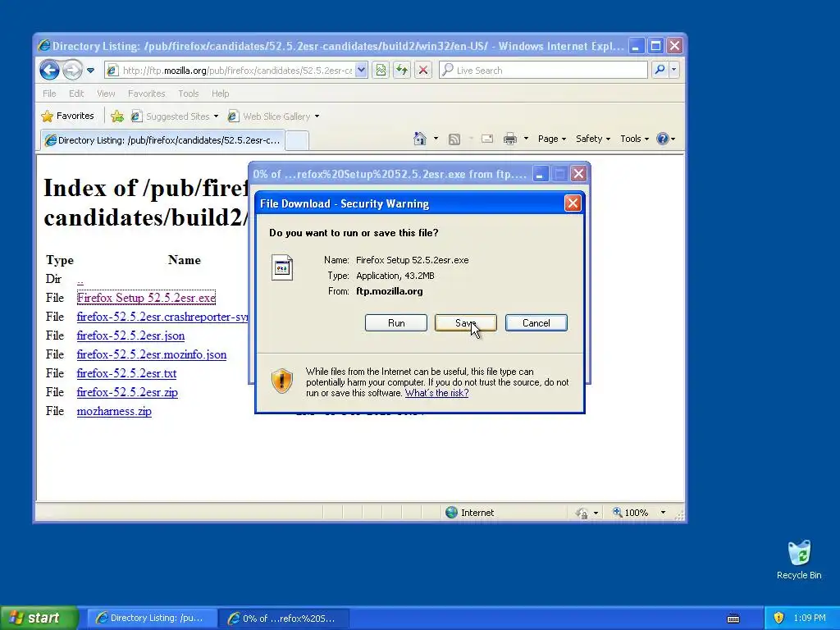The image size is (840, 630).
Task: Open the mozharness.zip link
Action: click(114, 411)
